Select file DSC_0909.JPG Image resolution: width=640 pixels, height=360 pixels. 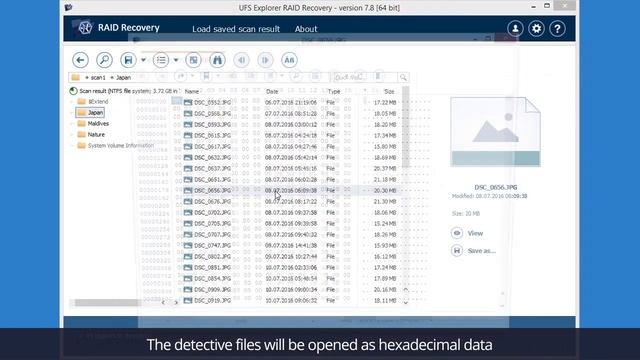point(212,290)
